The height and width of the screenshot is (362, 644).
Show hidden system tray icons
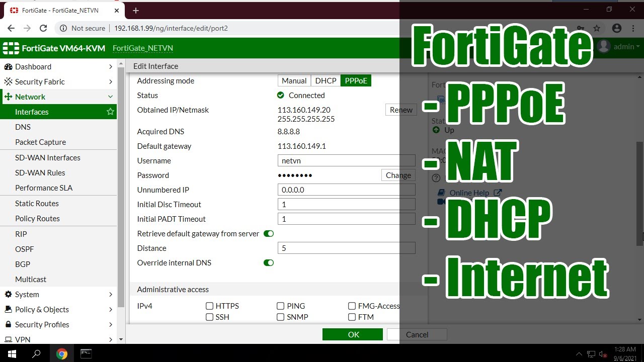tap(579, 354)
